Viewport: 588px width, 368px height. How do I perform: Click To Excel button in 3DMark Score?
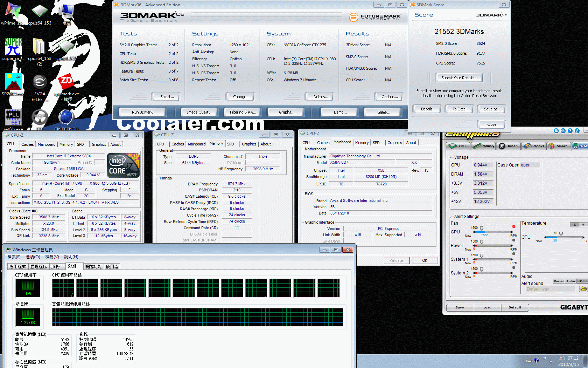(459, 109)
